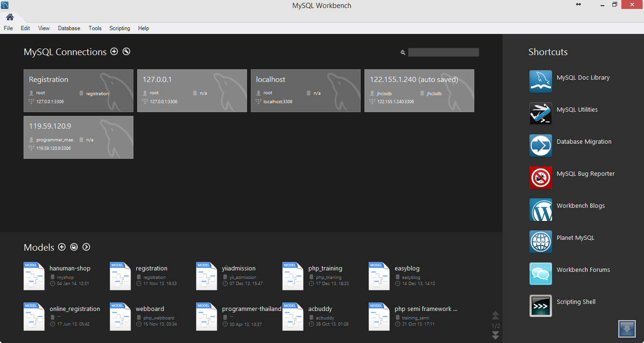This screenshot has width=644, height=343.
Task: Open the Planet MySQL globe icon
Action: point(541,242)
